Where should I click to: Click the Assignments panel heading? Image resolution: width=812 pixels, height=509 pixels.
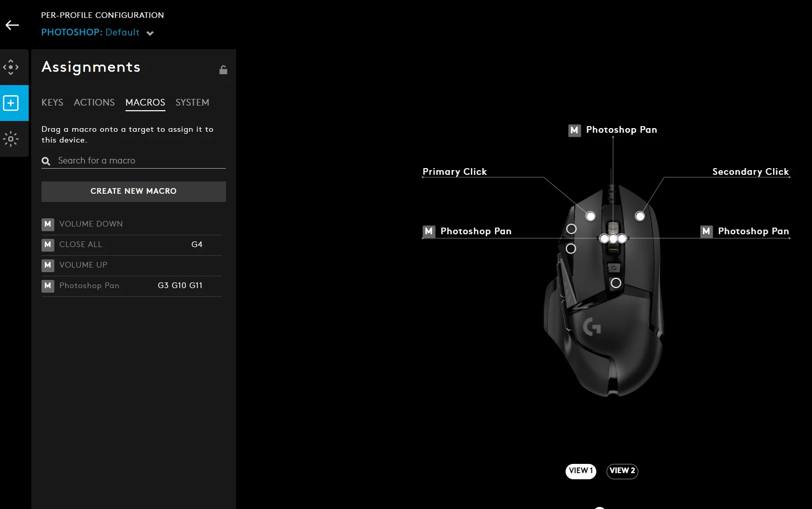pyautogui.click(x=91, y=67)
